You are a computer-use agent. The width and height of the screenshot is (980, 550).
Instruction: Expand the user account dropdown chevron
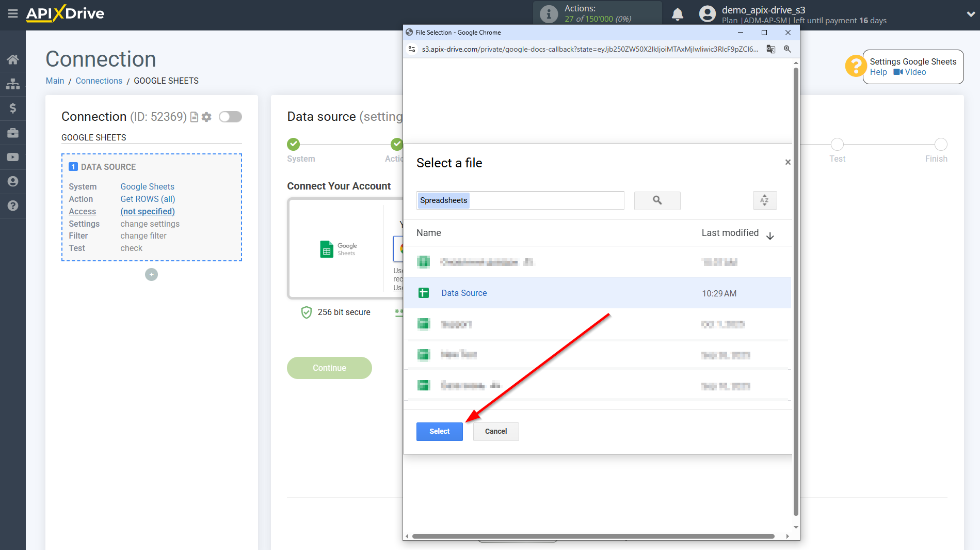click(x=970, y=14)
